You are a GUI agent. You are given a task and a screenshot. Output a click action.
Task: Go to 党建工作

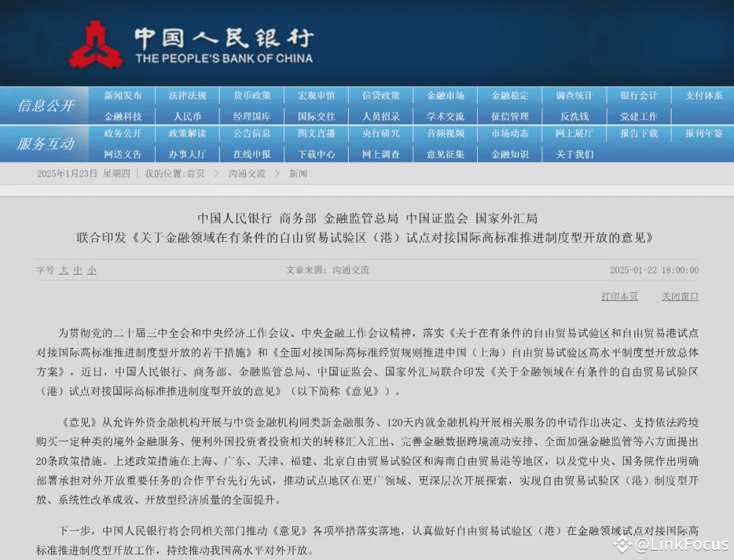637,115
